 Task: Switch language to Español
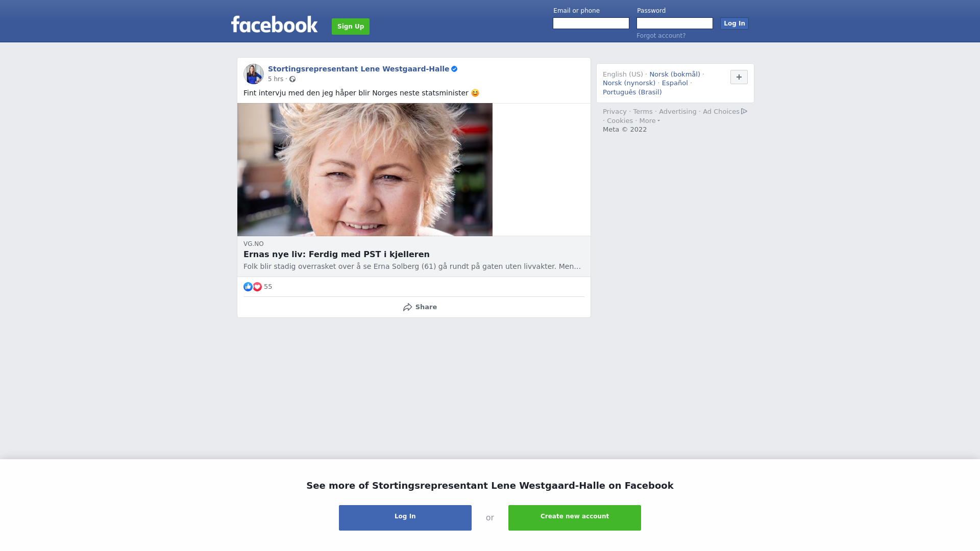[675, 83]
